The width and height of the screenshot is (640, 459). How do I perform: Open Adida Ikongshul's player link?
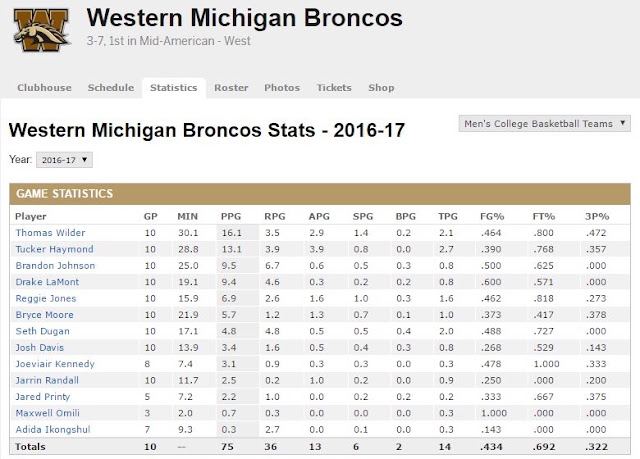[53, 429]
